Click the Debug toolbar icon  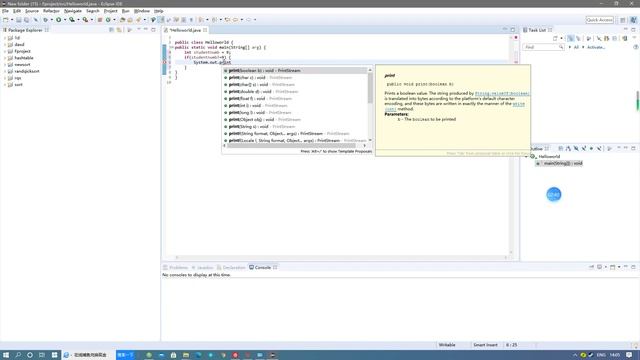tap(45, 20)
